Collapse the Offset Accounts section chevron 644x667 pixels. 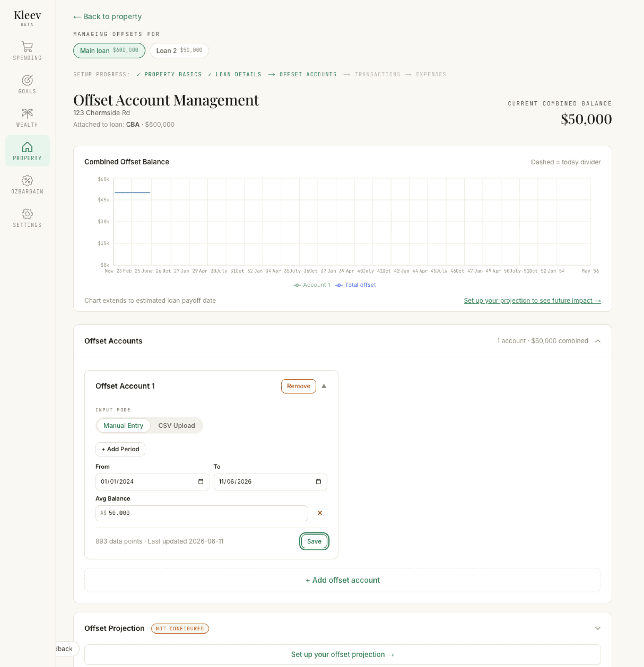pyautogui.click(x=598, y=341)
